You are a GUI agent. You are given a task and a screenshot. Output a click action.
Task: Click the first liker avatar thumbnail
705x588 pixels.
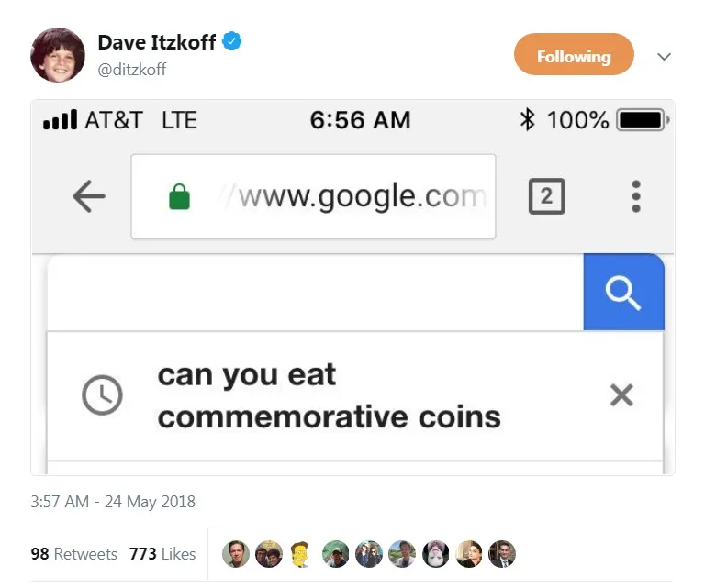[x=236, y=554]
